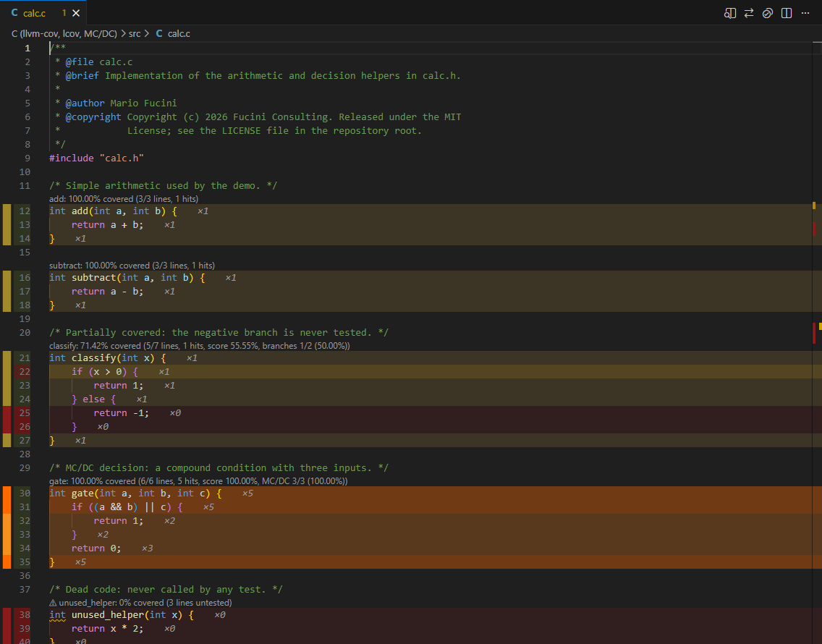Click the swap arrows icon in the editor toolbar
822x644 pixels.
click(749, 13)
